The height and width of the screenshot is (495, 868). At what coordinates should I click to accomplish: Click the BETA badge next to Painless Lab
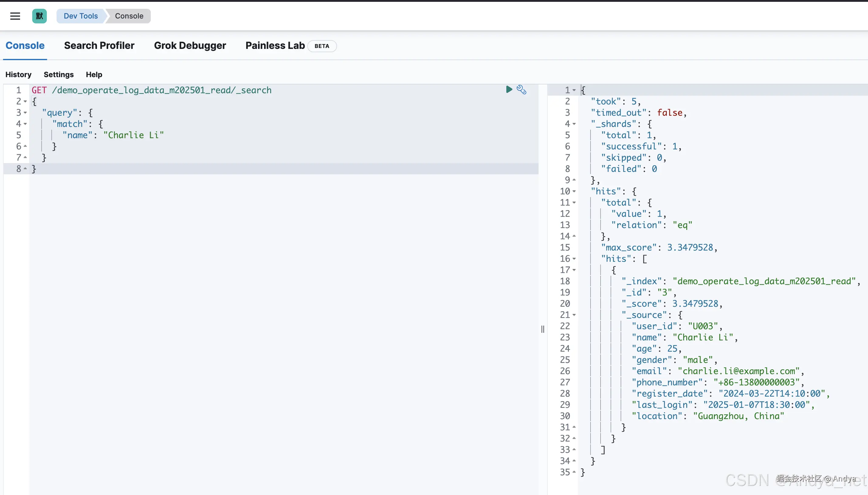pos(322,46)
